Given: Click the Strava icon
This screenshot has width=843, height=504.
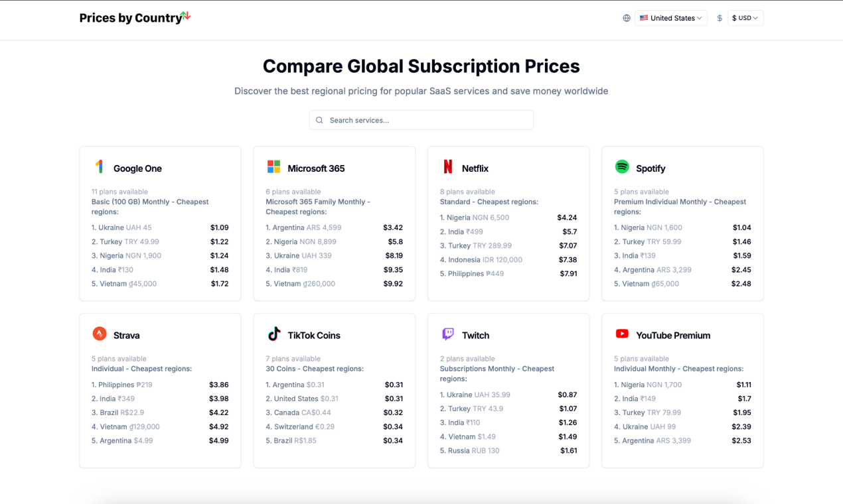Looking at the screenshot, I should click(100, 335).
